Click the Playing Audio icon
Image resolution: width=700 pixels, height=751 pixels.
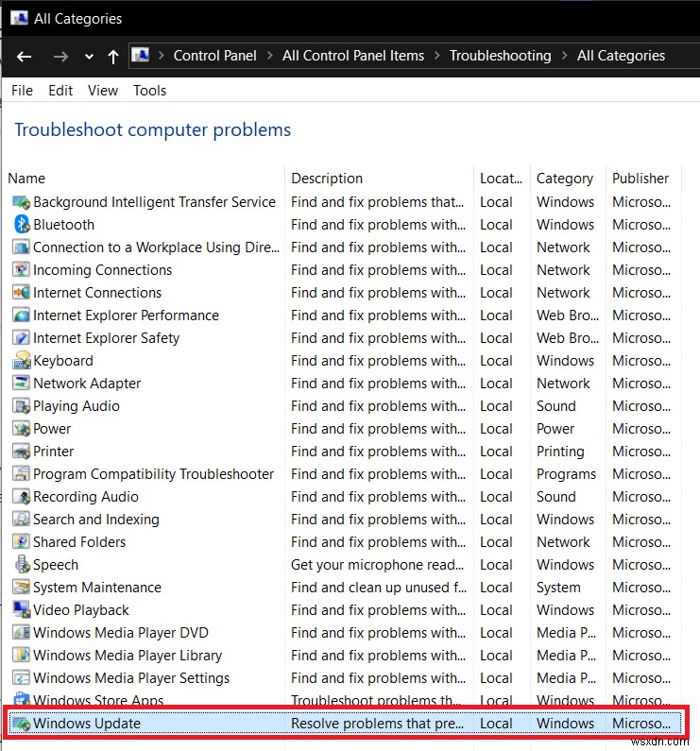(x=21, y=406)
